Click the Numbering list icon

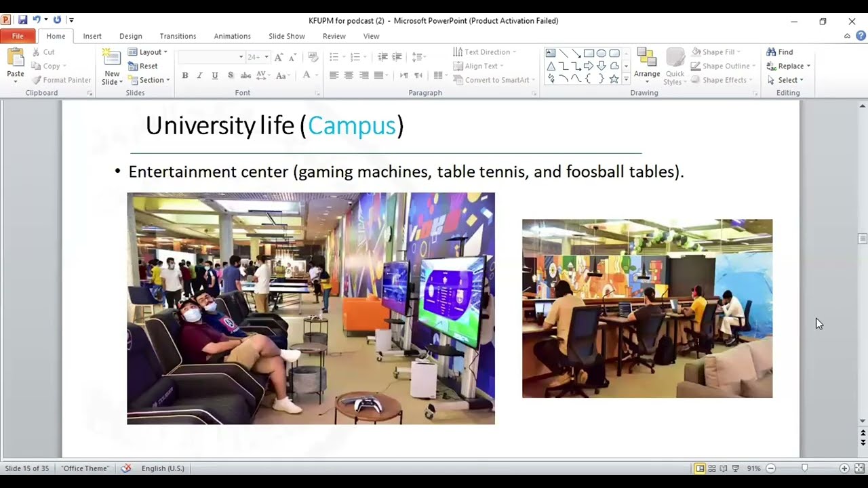[x=355, y=57]
